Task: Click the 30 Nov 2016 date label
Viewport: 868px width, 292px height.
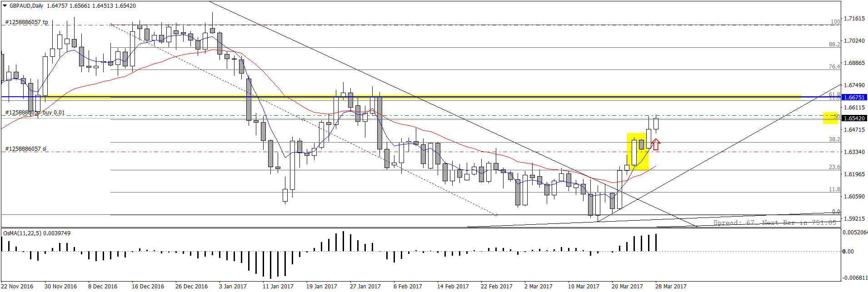Action: (x=61, y=287)
